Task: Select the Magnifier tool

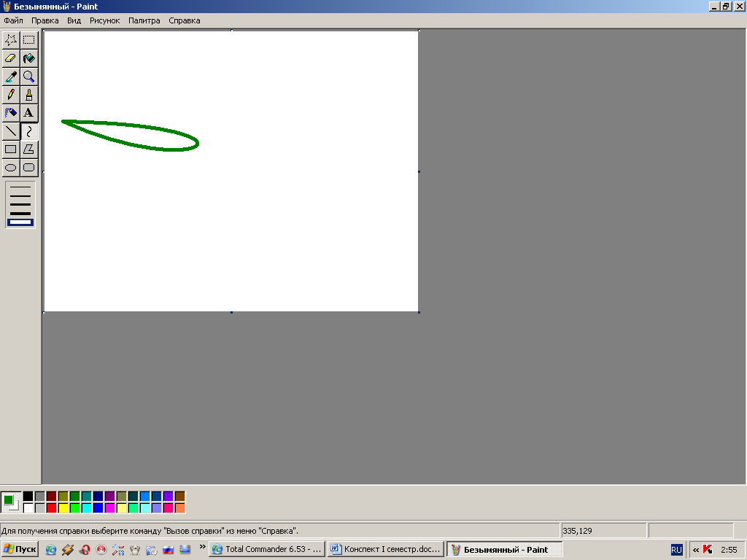Action: [29, 76]
